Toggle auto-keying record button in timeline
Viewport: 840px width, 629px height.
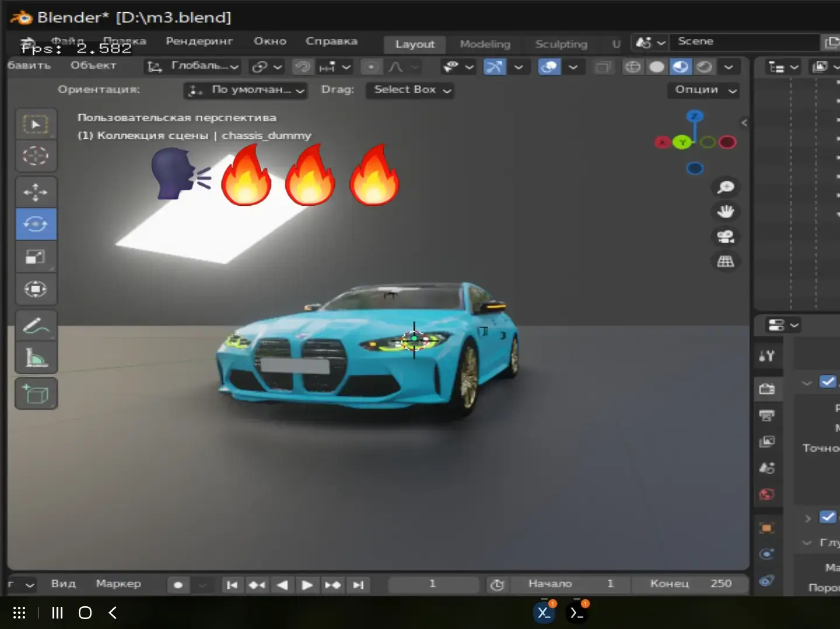[178, 585]
